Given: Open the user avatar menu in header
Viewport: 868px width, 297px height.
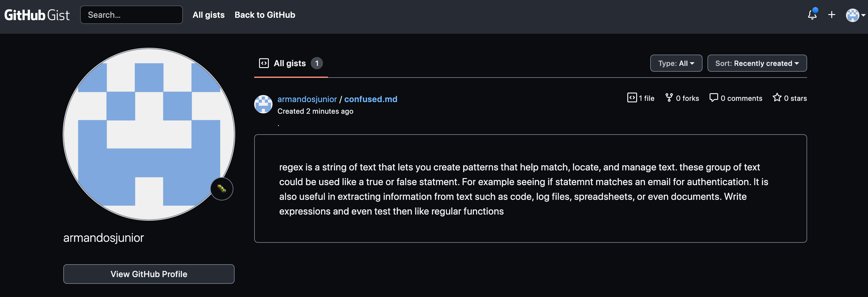Looking at the screenshot, I should 855,15.
